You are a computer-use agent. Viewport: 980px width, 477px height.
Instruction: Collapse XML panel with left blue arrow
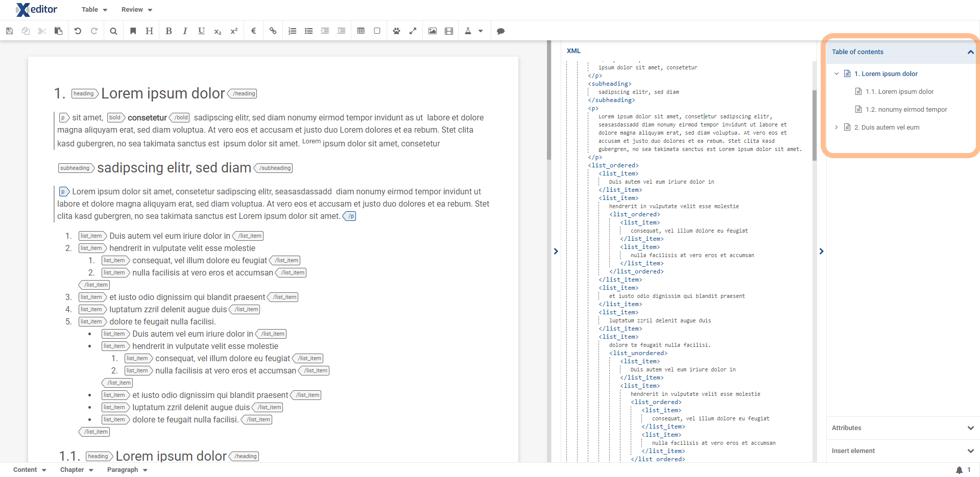point(556,251)
